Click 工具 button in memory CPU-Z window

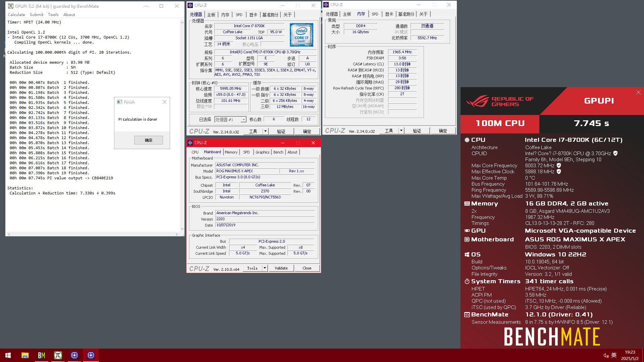click(x=389, y=131)
